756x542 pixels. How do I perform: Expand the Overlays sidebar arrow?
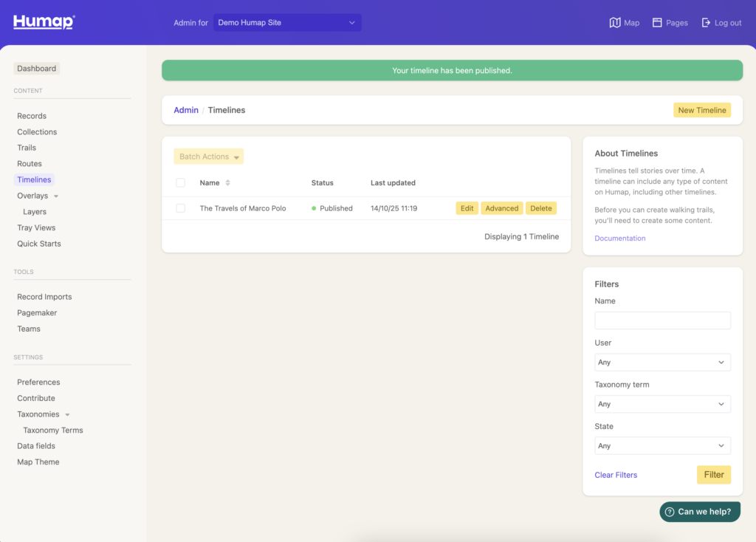(57, 196)
